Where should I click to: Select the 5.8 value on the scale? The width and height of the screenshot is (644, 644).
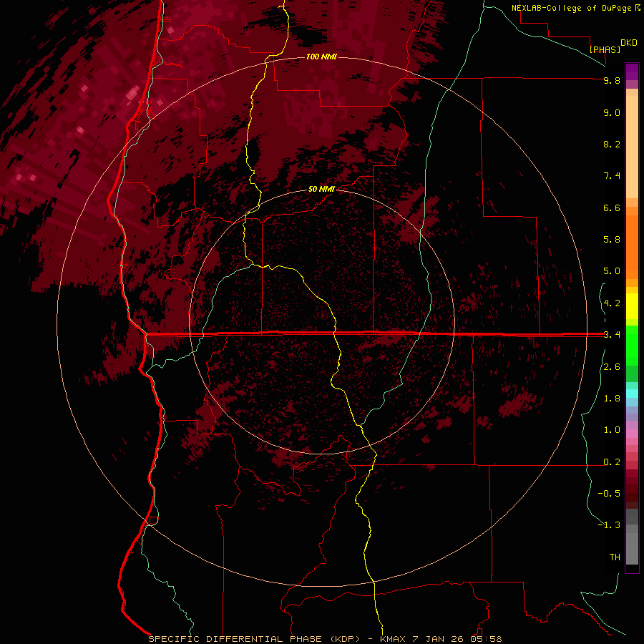(x=612, y=240)
